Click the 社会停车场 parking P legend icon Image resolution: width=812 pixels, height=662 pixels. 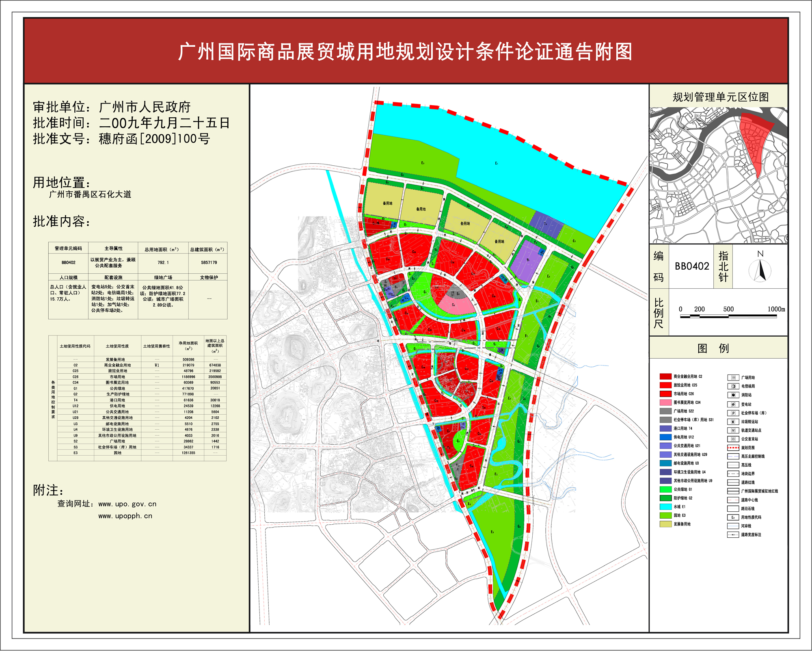[733, 413]
